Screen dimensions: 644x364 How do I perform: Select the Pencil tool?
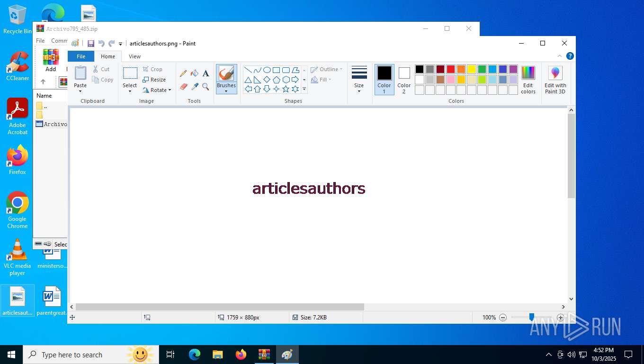pos(183,73)
